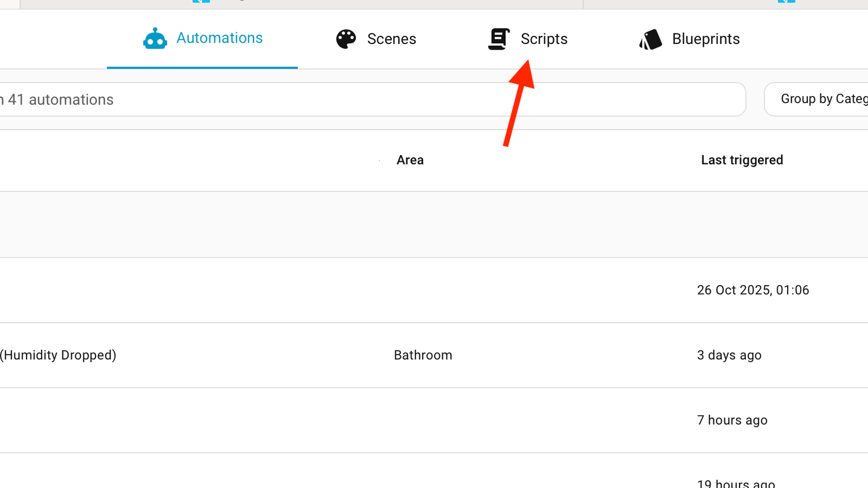The image size is (868, 488).
Task: Select the '26 Oct 2025, 01:06' timestamp
Action: pyautogui.click(x=753, y=290)
